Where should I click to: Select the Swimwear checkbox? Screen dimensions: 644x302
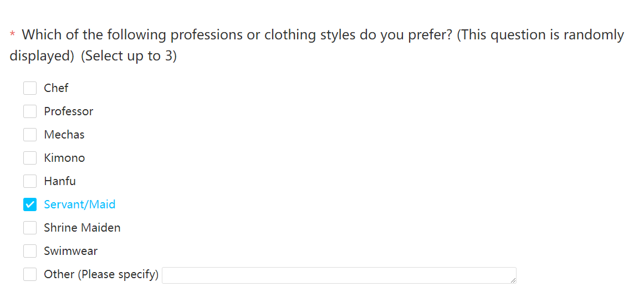[30, 250]
